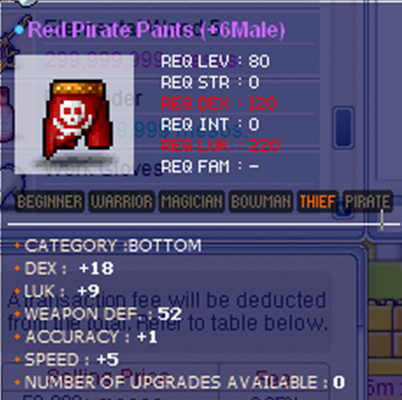Image resolution: width=402 pixels, height=400 pixels.
Task: Click the orange bullet beside DEX +18
Action: coord(17,268)
